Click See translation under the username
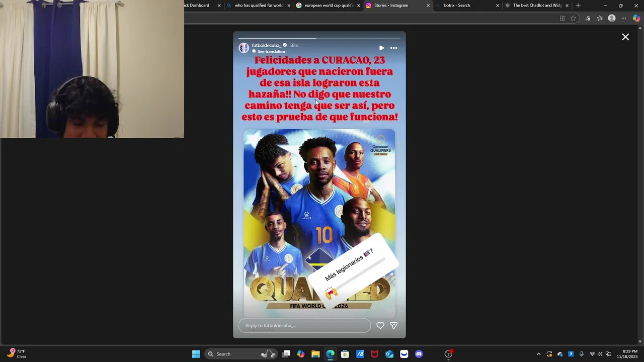Image resolution: width=644 pixels, height=362 pixels. tap(271, 52)
